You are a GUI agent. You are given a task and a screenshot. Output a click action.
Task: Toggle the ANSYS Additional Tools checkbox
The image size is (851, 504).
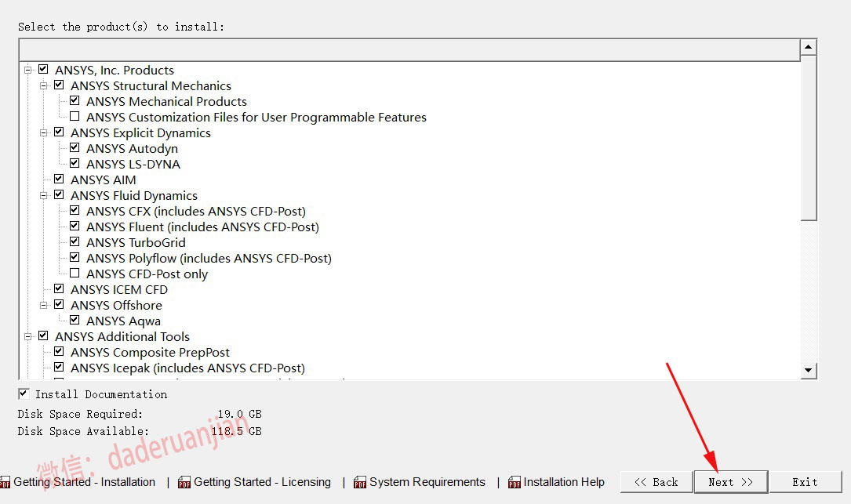pyautogui.click(x=43, y=336)
